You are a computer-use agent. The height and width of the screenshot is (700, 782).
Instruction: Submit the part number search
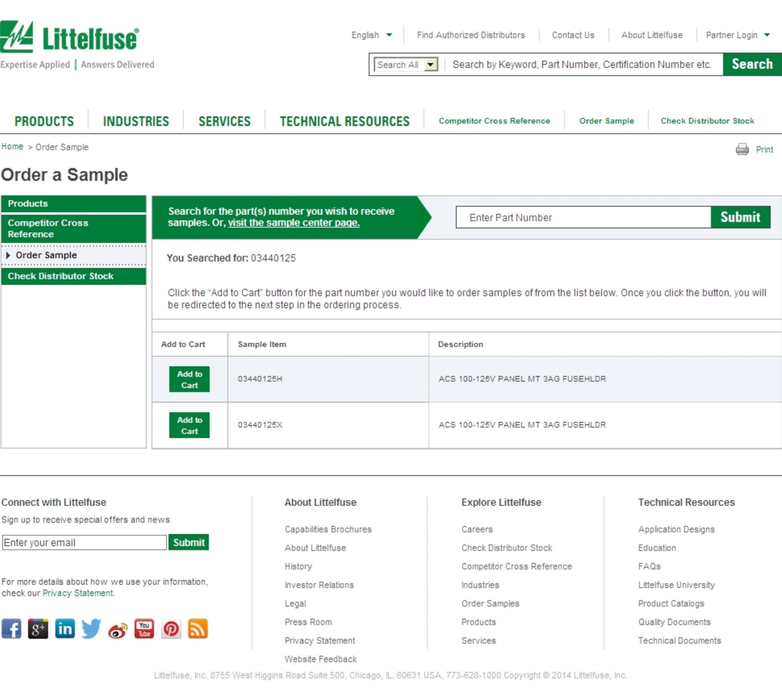pos(740,217)
